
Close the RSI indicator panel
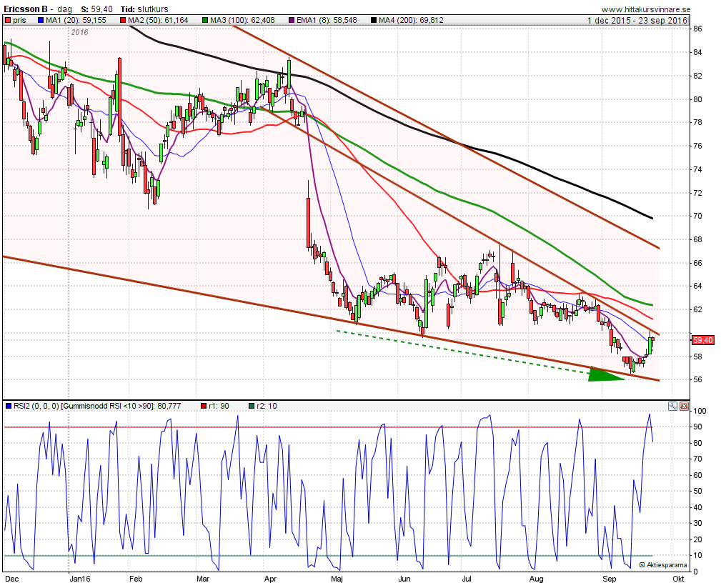click(684, 407)
